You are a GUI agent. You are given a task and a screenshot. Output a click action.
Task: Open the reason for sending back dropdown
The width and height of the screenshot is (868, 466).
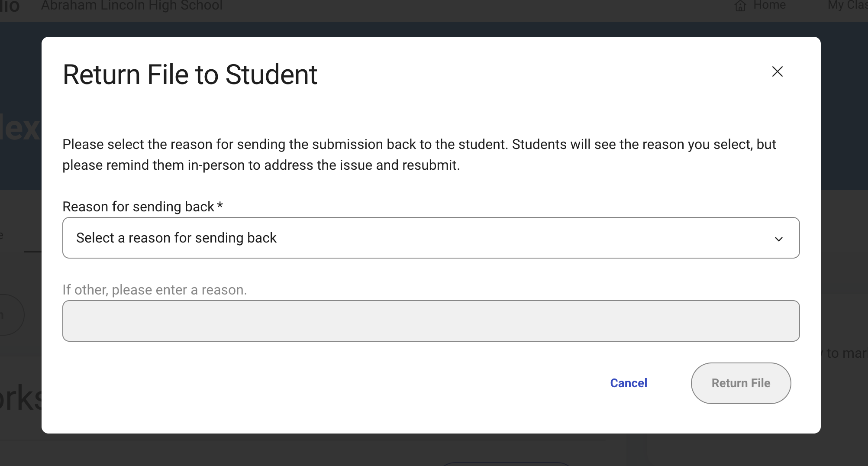(431, 238)
